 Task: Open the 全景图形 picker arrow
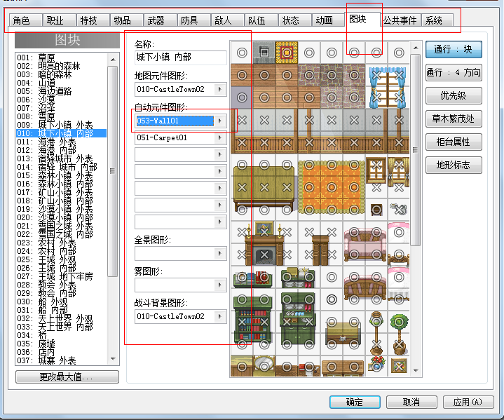click(220, 253)
